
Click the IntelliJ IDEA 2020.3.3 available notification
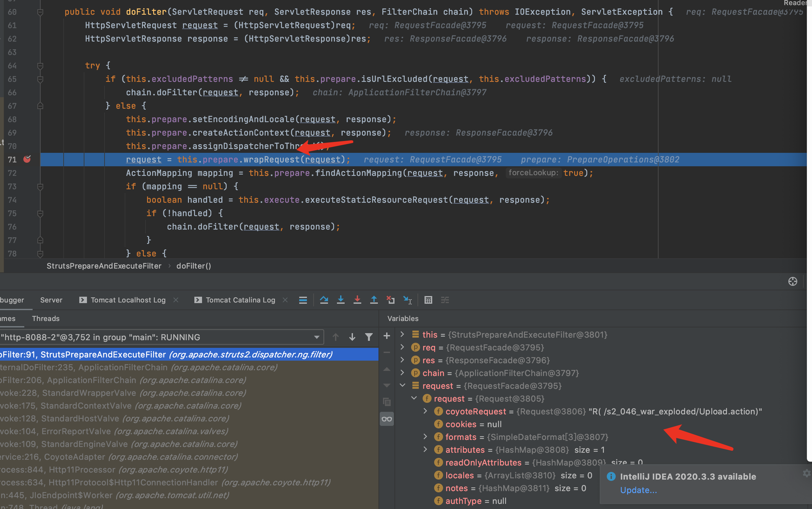[688, 477]
